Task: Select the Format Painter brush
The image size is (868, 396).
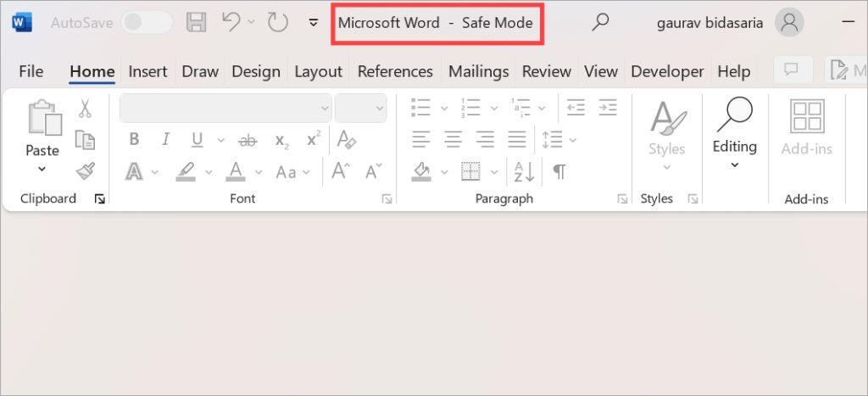Action: [x=86, y=171]
